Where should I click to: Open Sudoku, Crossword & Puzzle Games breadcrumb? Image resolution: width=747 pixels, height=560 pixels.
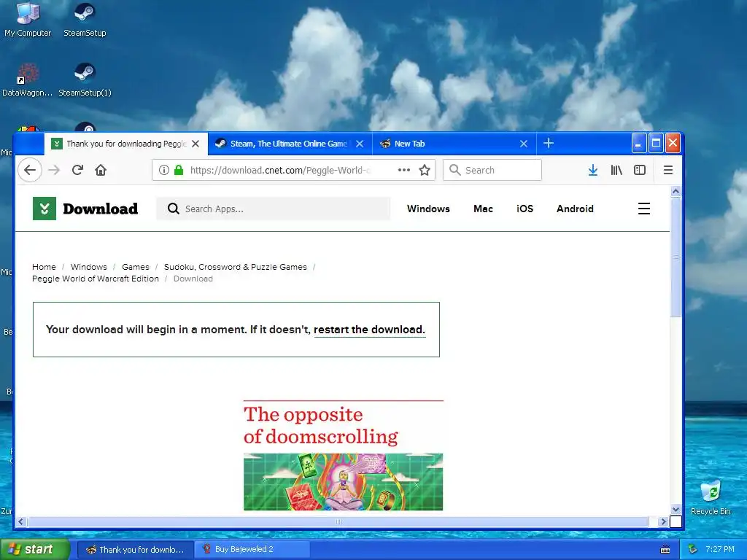[236, 267]
